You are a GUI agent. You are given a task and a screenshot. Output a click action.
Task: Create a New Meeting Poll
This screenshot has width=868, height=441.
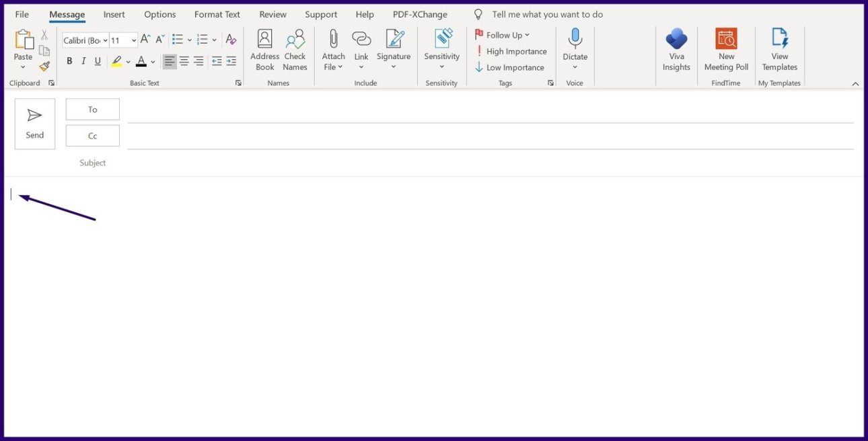point(726,40)
